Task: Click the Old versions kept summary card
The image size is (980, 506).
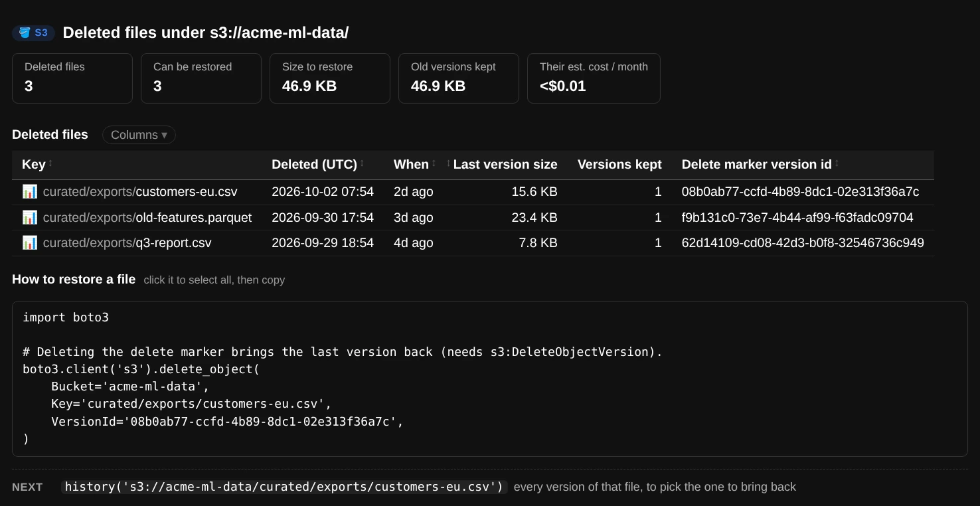Action: click(x=459, y=78)
